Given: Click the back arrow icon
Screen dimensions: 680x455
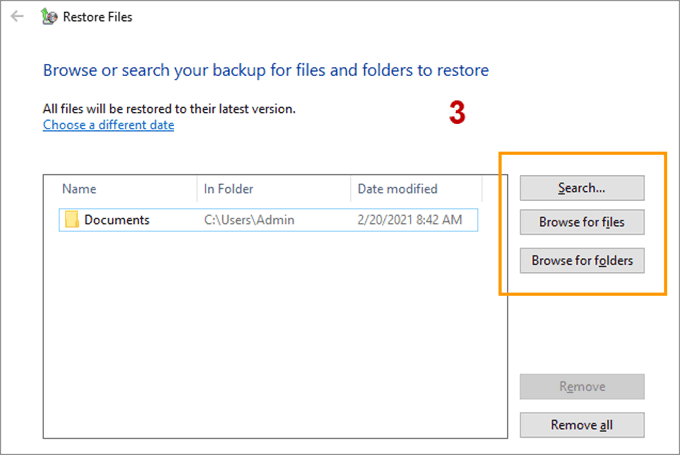Looking at the screenshot, I should click(x=17, y=16).
